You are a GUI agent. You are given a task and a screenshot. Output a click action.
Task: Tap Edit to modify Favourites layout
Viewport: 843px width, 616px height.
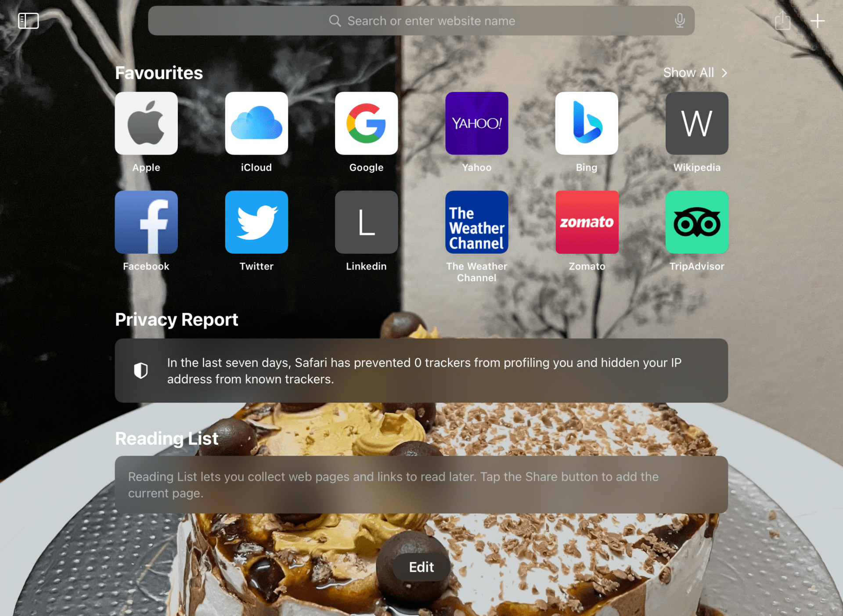[x=421, y=567]
